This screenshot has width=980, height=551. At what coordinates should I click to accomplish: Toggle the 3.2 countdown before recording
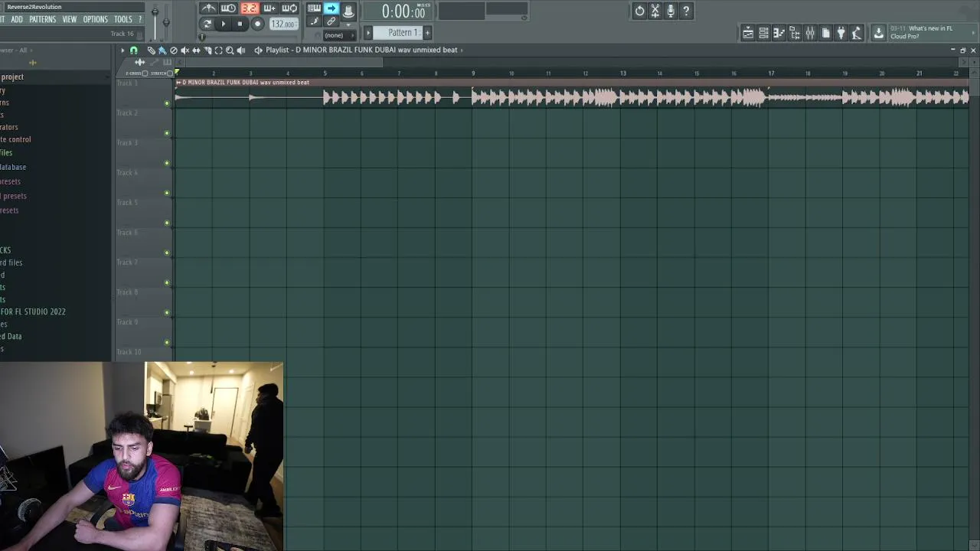click(x=250, y=8)
